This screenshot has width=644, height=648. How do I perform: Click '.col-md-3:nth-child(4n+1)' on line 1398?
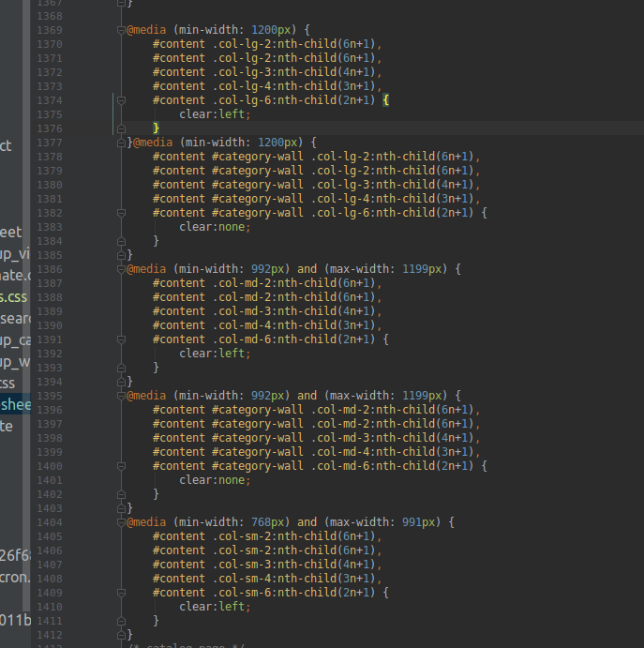[393, 438]
